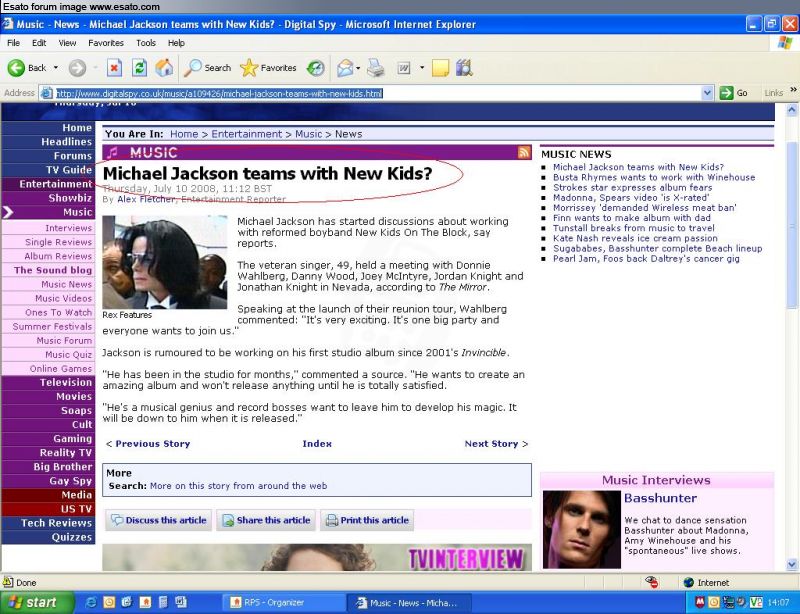Screen dimensions: 800x614
Task: Click the yellow note Discuss icon
Action: [440, 67]
